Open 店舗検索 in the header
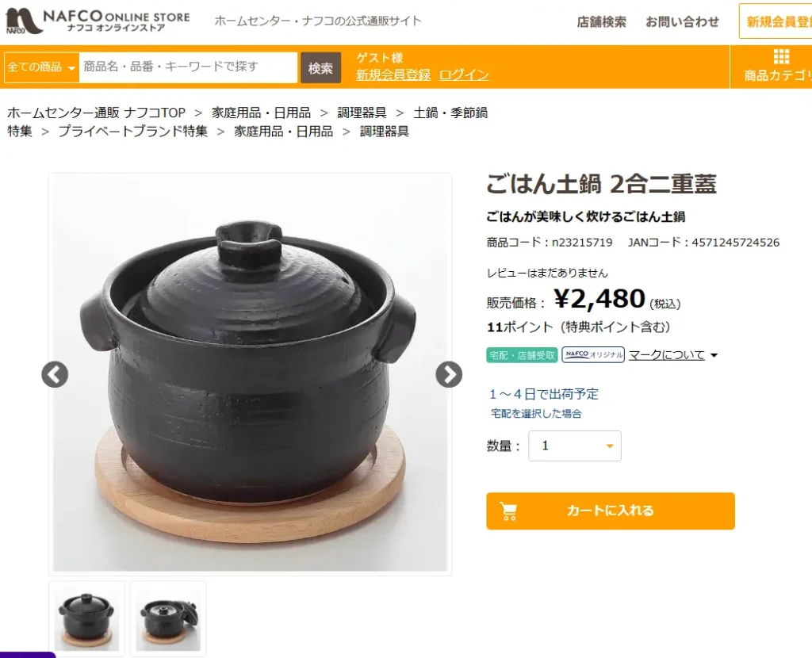The image size is (812, 658). [x=602, y=21]
